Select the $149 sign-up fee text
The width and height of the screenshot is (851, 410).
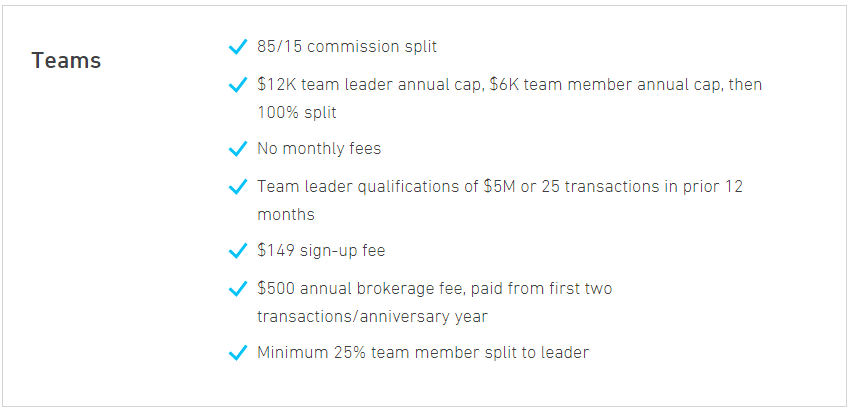321,251
